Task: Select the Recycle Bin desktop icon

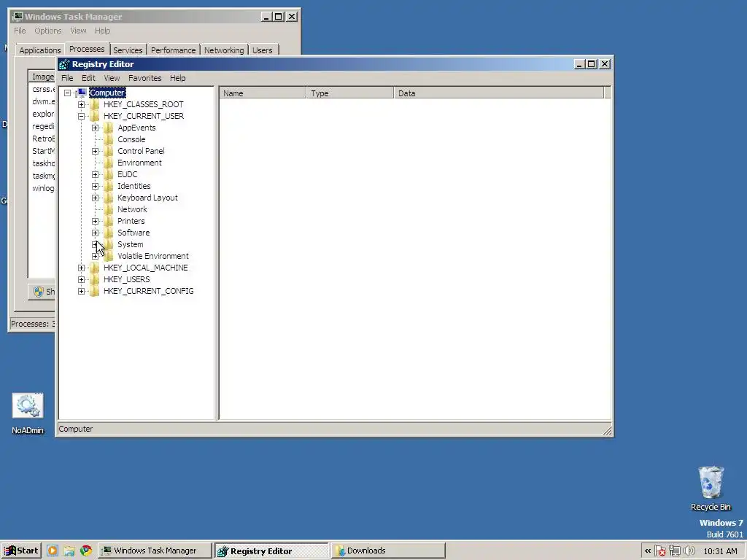Action: [x=711, y=483]
